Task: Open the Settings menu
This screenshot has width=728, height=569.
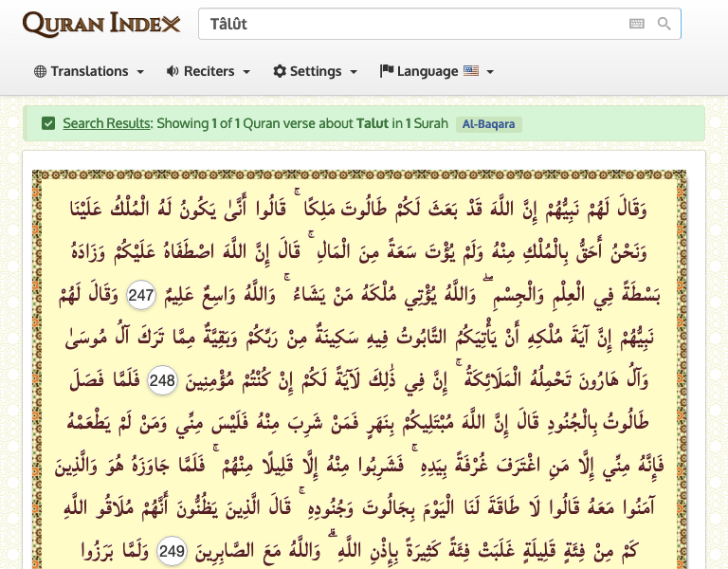Action: pyautogui.click(x=316, y=71)
